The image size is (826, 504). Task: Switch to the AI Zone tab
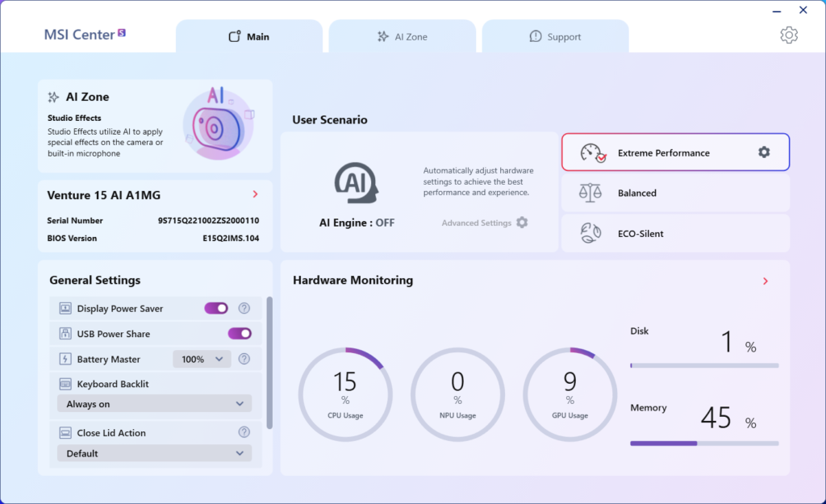tap(403, 36)
